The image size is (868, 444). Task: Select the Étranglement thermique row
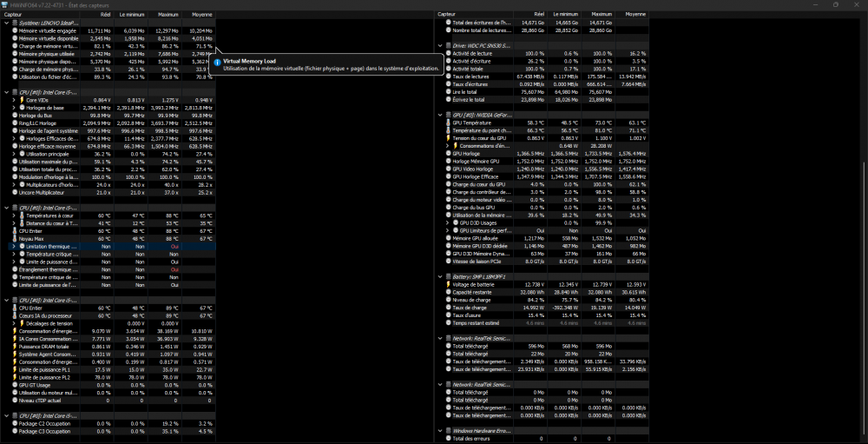[108, 269]
